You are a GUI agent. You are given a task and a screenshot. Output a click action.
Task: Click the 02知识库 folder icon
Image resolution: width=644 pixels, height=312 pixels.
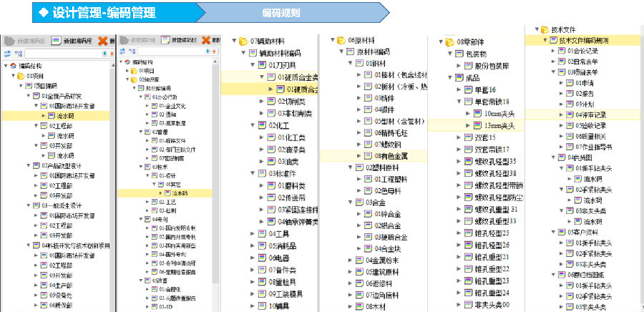134,79
